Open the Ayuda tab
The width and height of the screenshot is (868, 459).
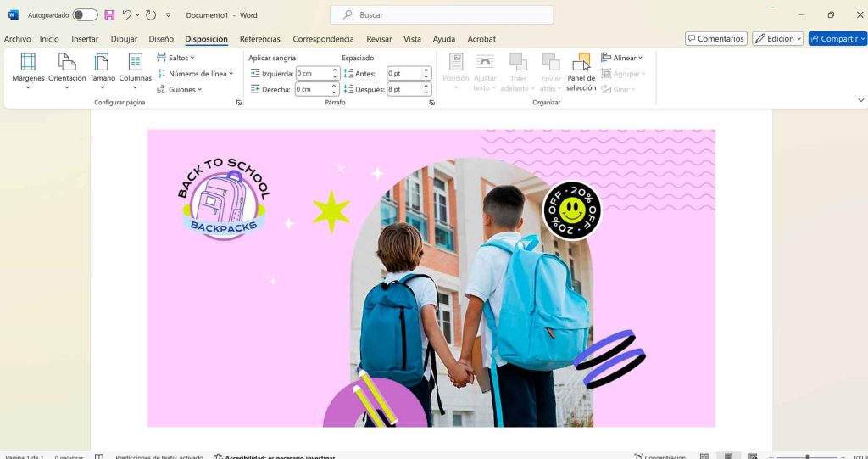(444, 39)
